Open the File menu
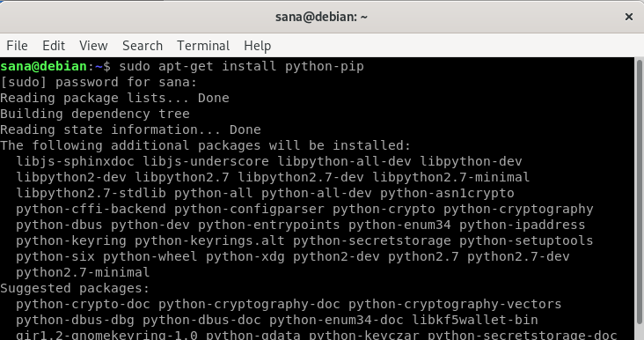 coord(17,46)
